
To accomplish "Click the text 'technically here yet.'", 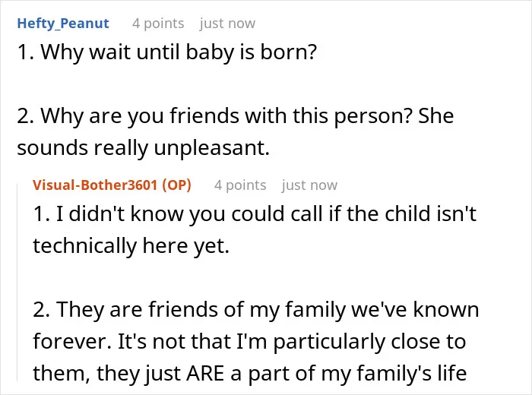I will click(x=131, y=246).
